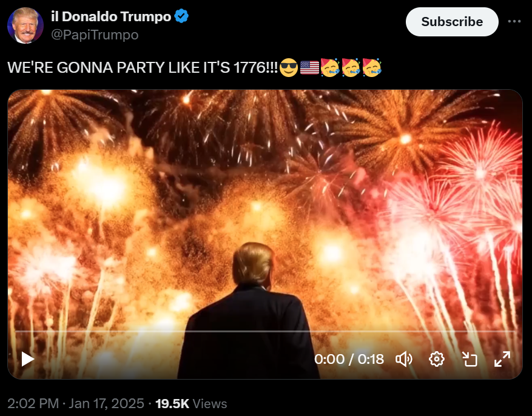Expand video to fullscreen
The height and width of the screenshot is (416, 532).
502,359
